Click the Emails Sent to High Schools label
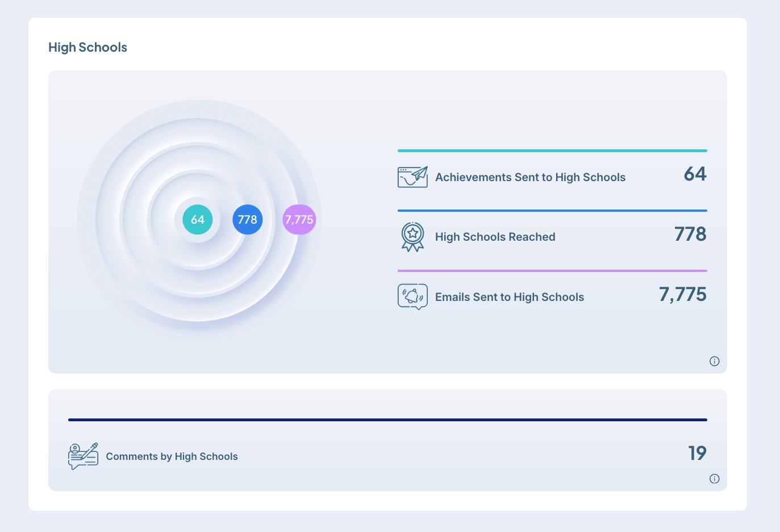The height and width of the screenshot is (532, 780). click(509, 298)
